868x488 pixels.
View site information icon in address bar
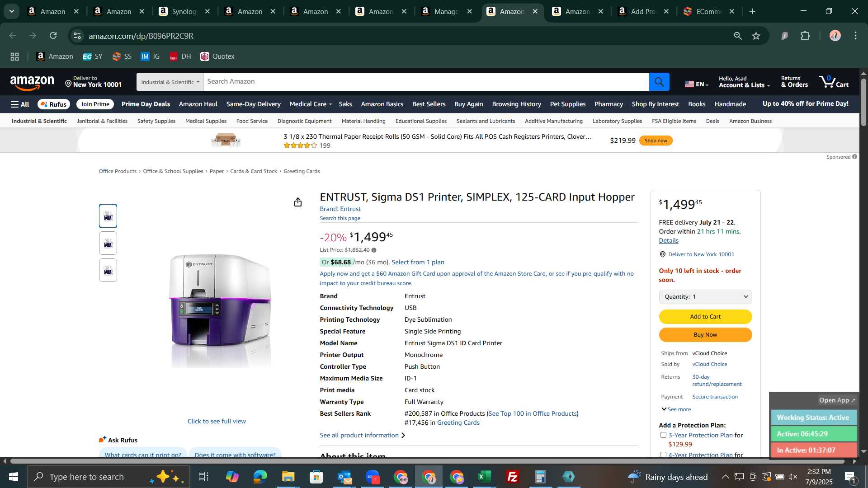tap(77, 36)
